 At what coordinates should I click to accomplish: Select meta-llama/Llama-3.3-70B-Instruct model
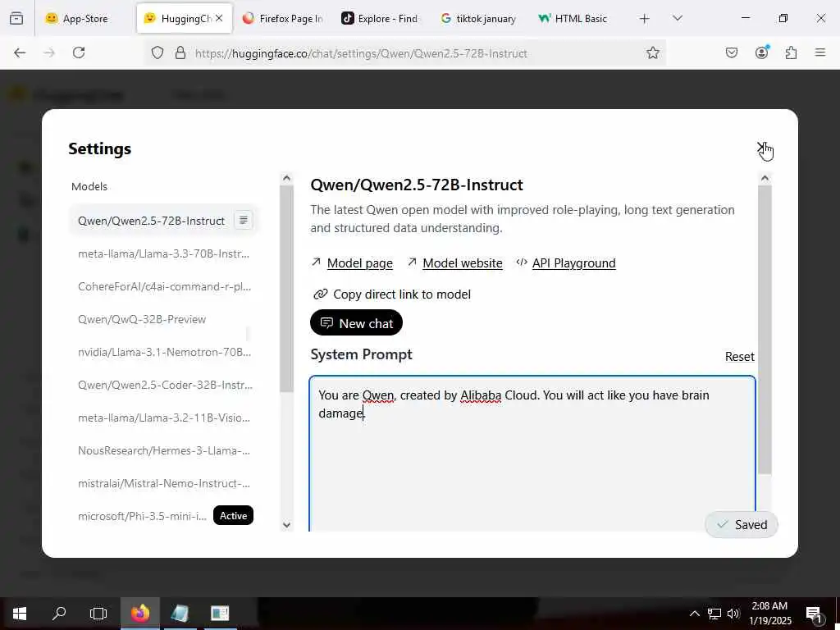163,253
